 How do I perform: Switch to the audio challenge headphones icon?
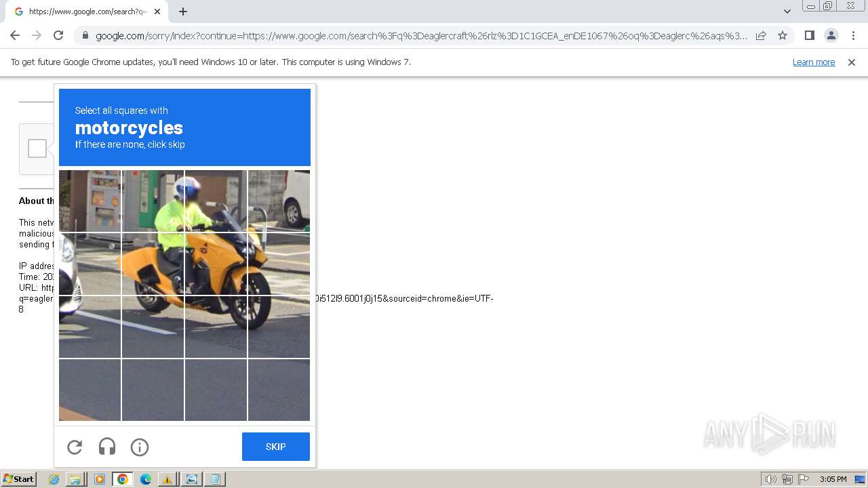coord(107,447)
